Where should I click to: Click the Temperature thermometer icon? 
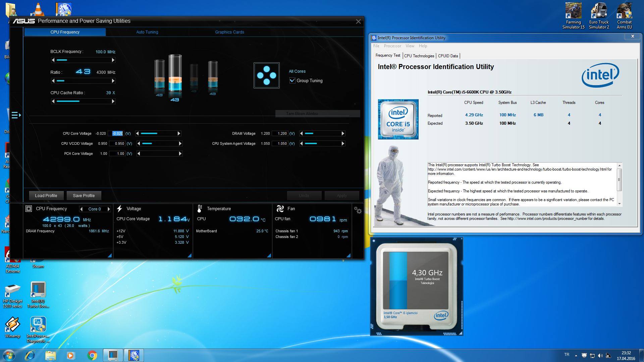pyautogui.click(x=200, y=208)
